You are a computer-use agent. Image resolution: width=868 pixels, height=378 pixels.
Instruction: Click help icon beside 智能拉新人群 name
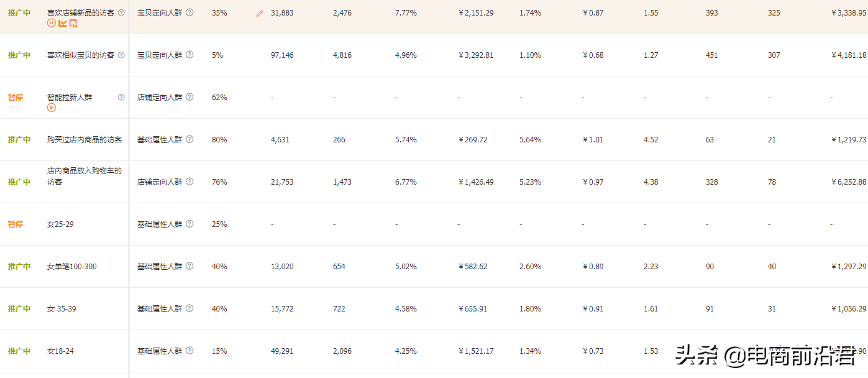click(x=121, y=97)
